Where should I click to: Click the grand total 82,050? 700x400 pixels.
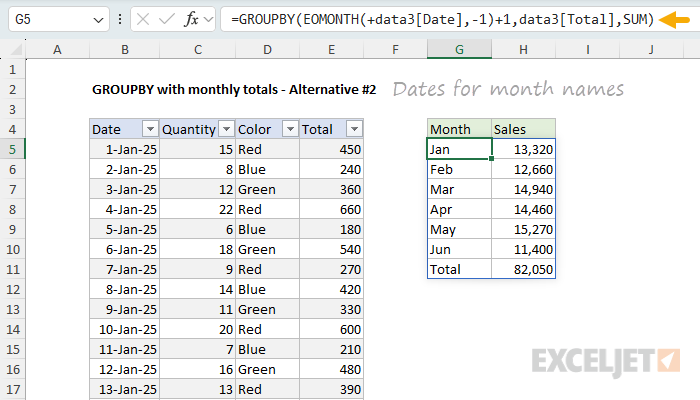tap(524, 269)
